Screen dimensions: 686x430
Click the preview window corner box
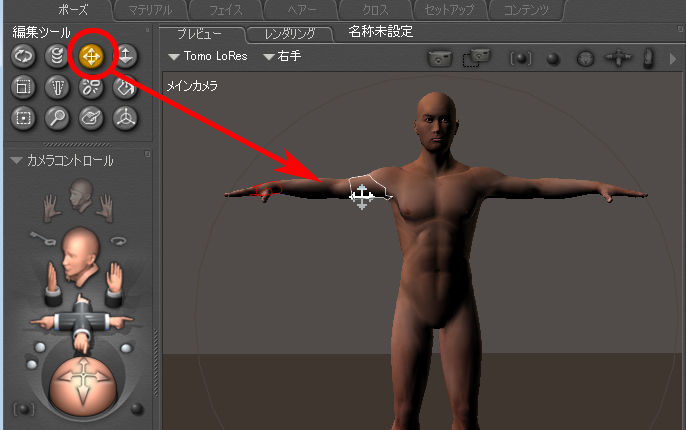(x=680, y=29)
